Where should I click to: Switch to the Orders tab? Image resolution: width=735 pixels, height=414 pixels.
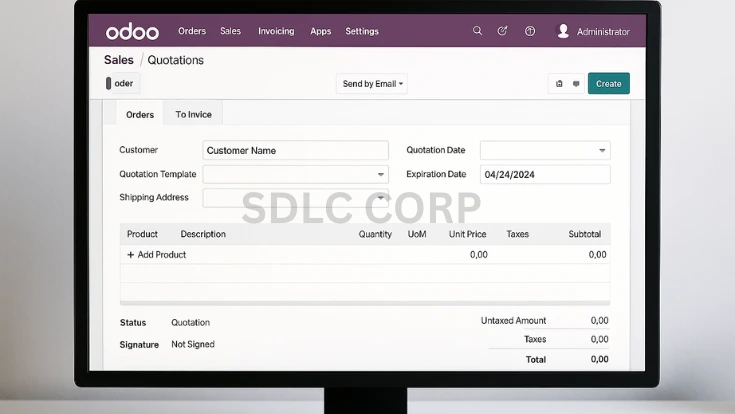coord(140,114)
